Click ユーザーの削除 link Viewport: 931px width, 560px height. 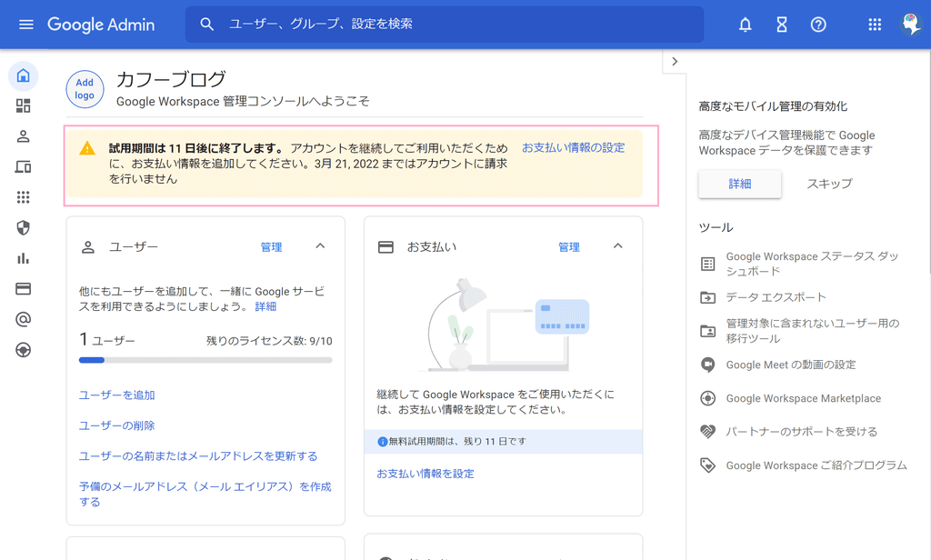pyautogui.click(x=117, y=425)
